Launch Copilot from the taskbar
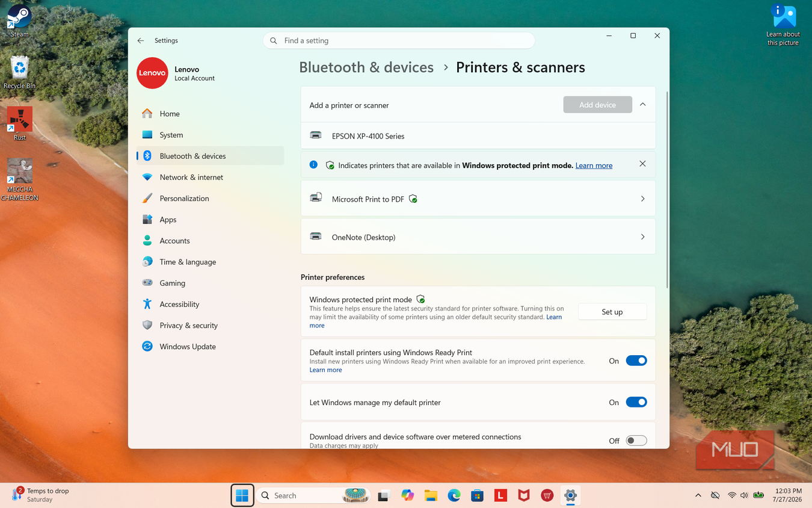The image size is (812, 508). tap(408, 495)
